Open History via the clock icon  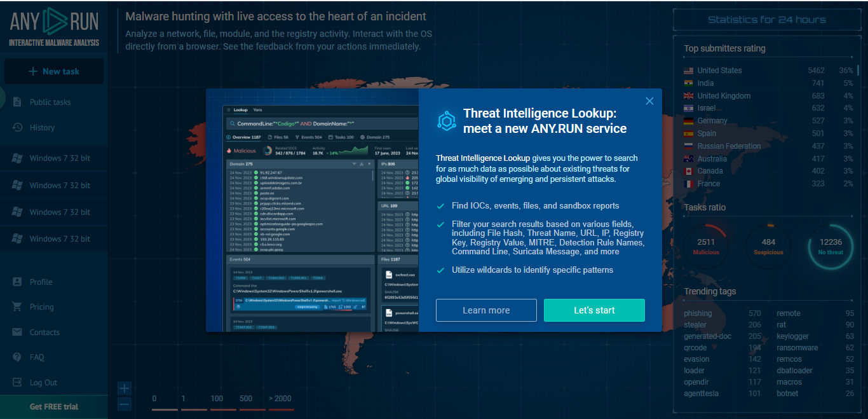(x=18, y=127)
